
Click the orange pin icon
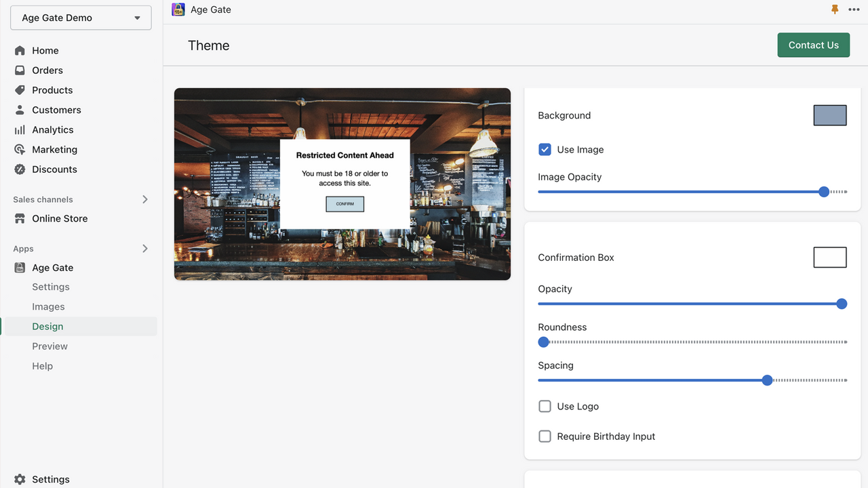(x=835, y=9)
